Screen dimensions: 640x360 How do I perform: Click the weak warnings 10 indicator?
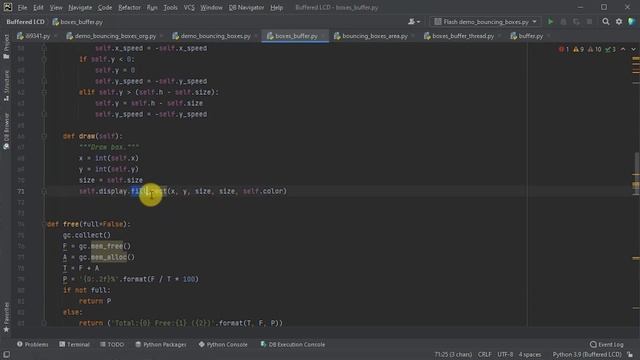pyautogui.click(x=594, y=49)
